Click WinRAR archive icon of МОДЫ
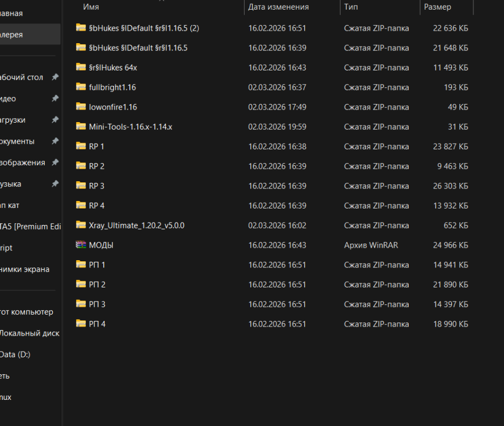Viewport: 504px width, 426px height. 81,245
